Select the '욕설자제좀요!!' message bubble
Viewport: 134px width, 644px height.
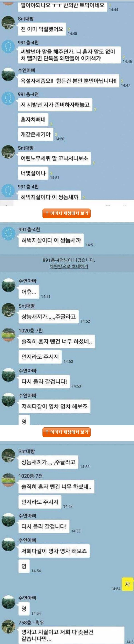point(69,81)
